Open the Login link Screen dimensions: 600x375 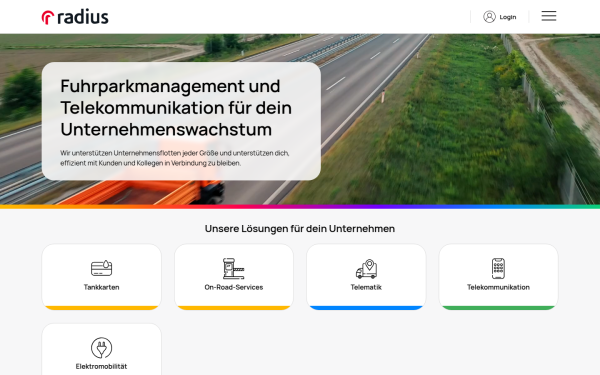tap(508, 17)
